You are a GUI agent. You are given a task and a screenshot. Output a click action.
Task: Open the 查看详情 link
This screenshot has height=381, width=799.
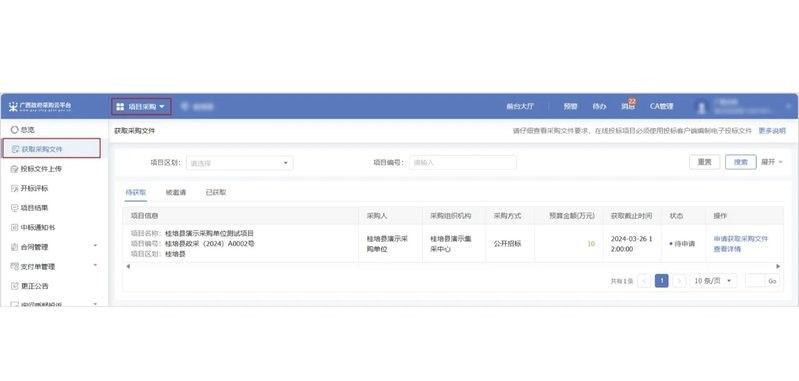[x=727, y=249]
